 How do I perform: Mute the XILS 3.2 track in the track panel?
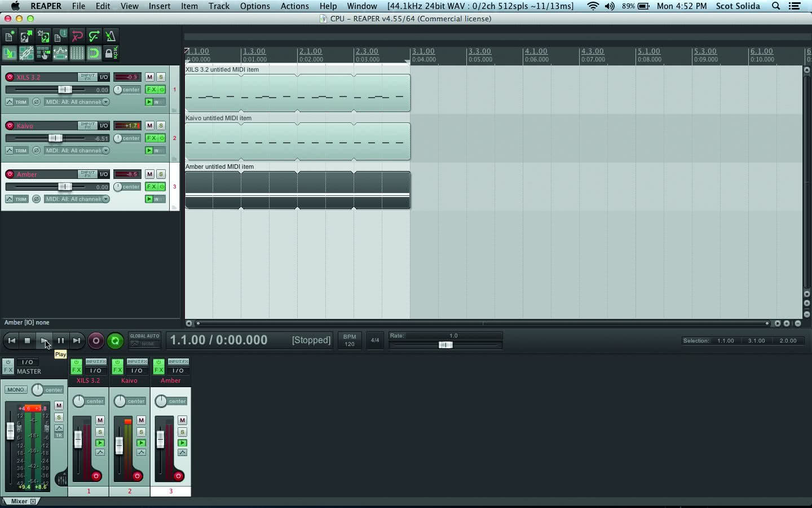[149, 77]
